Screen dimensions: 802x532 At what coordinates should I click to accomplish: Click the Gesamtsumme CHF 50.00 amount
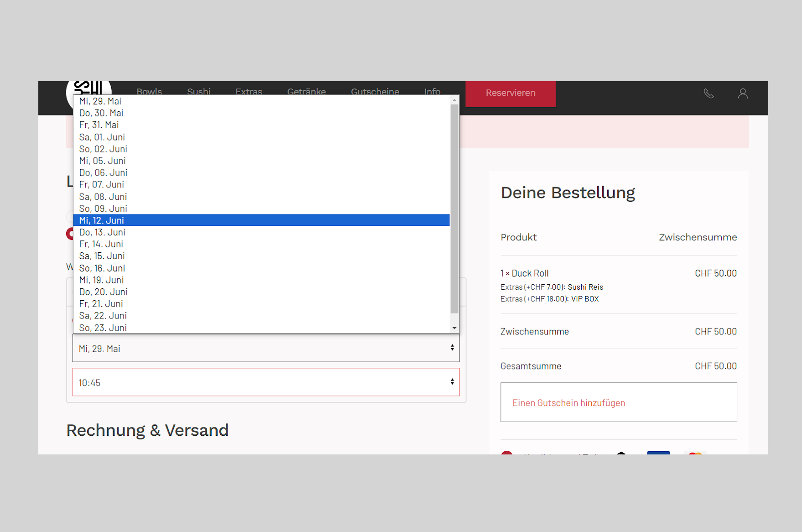click(716, 366)
